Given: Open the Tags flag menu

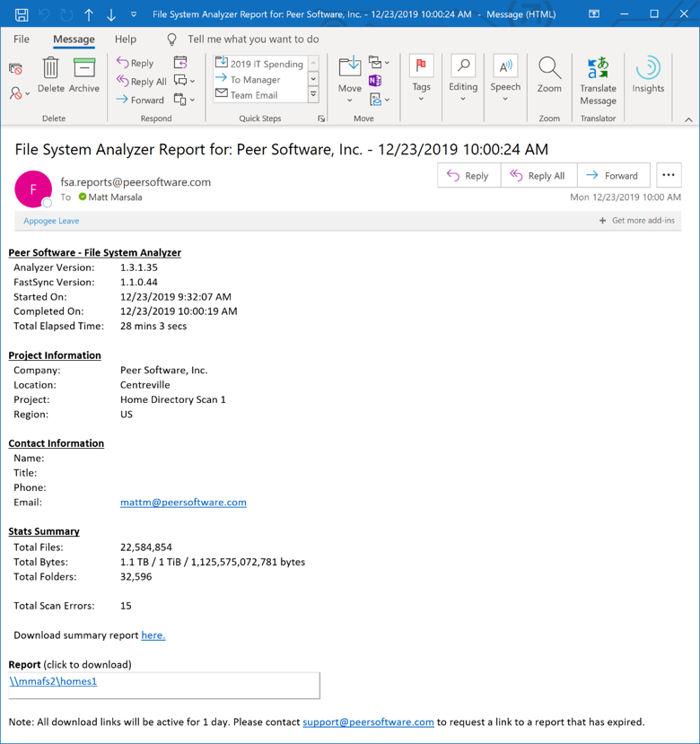Looking at the screenshot, I should tap(421, 78).
